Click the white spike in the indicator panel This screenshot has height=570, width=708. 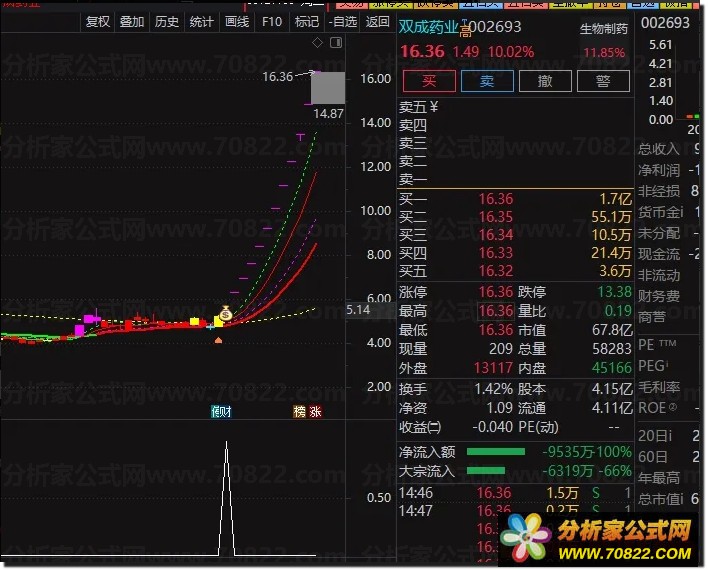click(x=226, y=498)
